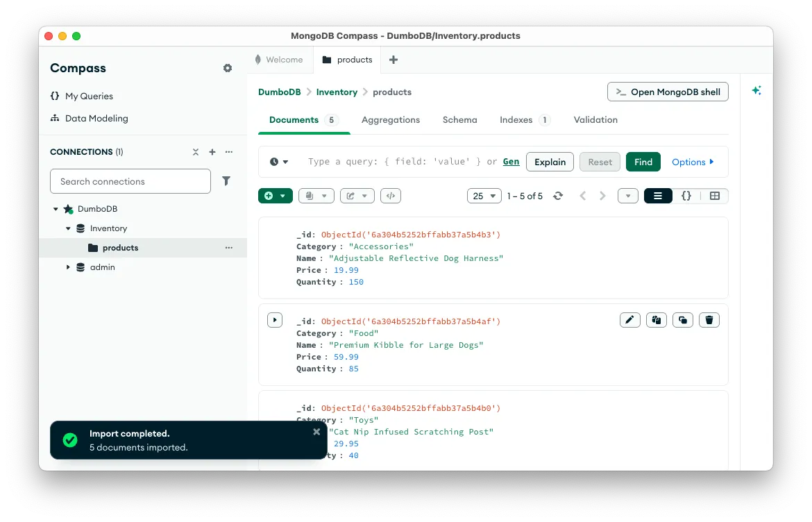Click "Cat Nip Infused Scratching Post" name
Screen dimensions: 812x522
(x=411, y=432)
